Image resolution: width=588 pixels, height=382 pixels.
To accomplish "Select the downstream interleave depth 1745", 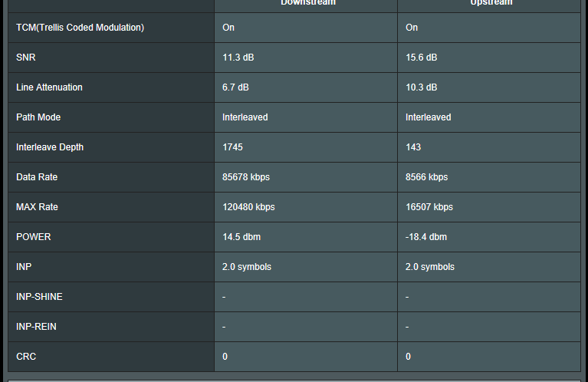I will pos(233,147).
